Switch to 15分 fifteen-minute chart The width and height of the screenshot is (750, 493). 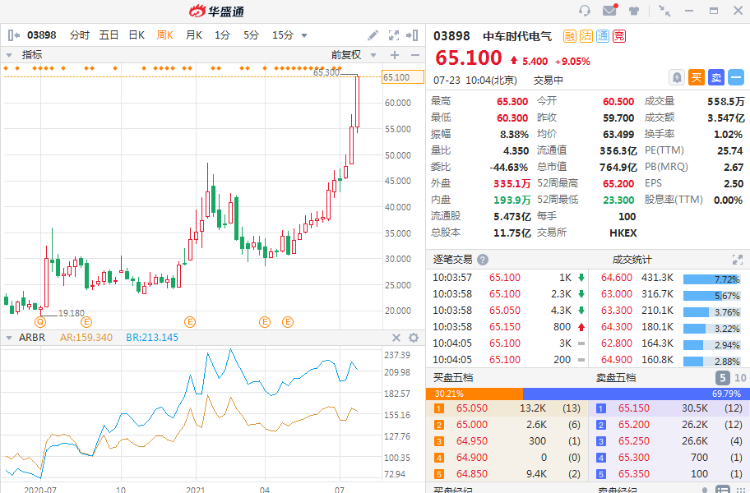point(282,35)
